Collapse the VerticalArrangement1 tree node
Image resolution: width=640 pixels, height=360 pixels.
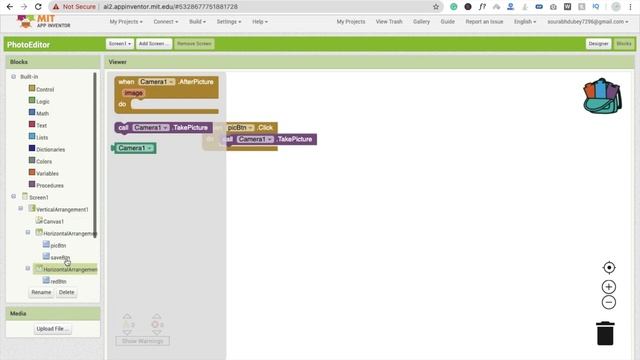coord(21,209)
